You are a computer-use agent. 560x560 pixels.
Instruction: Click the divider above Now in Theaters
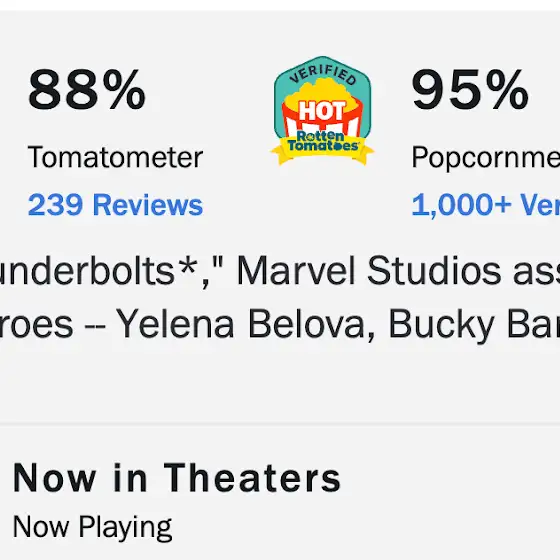(x=280, y=424)
